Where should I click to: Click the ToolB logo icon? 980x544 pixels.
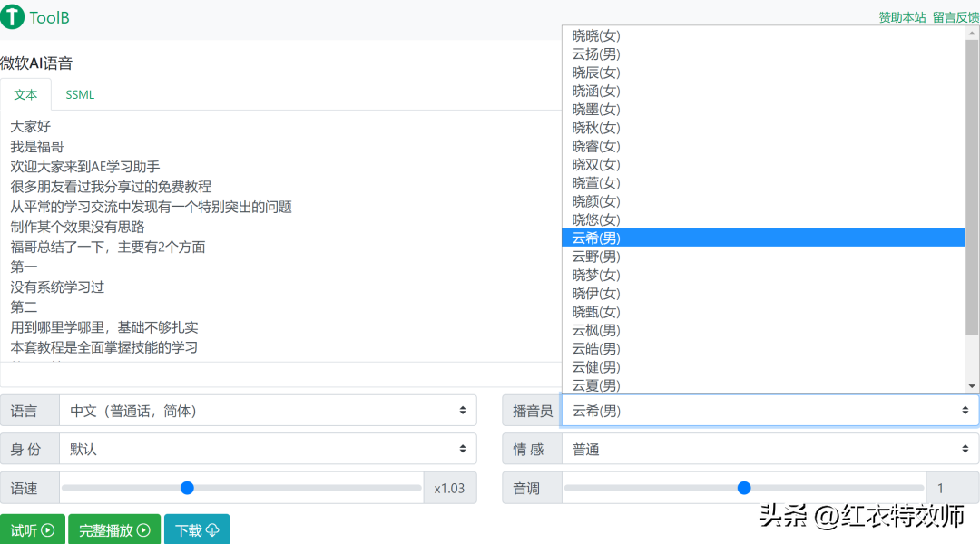15,16
